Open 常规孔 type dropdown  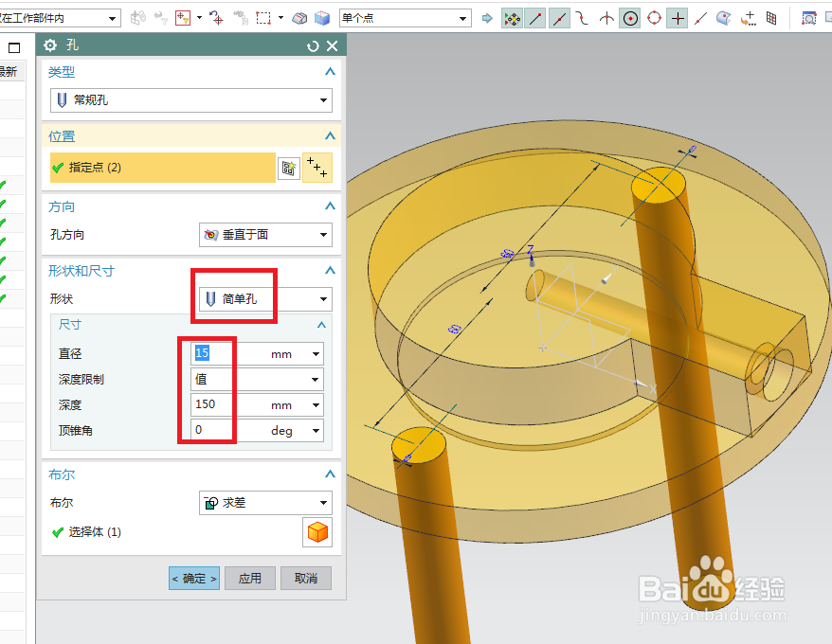point(191,100)
